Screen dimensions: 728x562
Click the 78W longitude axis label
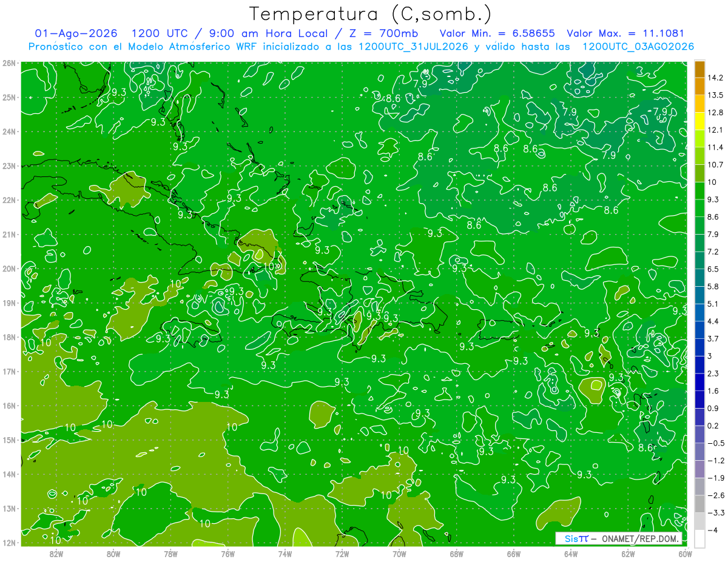[x=170, y=554]
